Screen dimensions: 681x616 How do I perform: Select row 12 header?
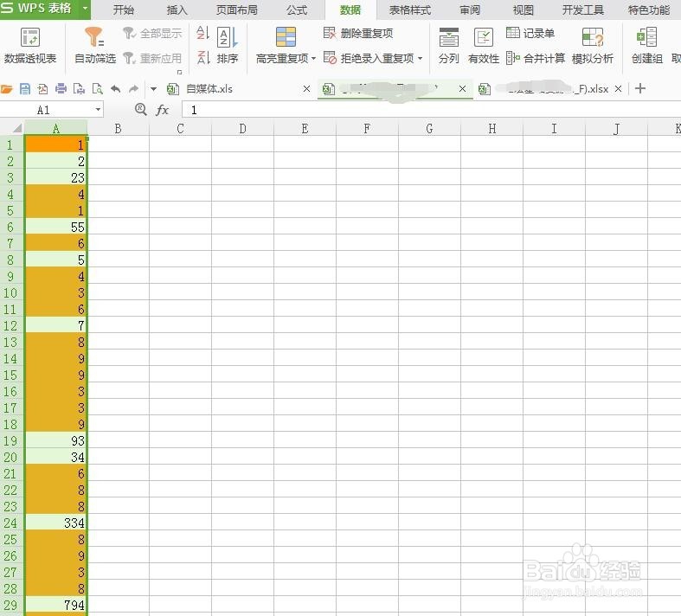click(10, 325)
